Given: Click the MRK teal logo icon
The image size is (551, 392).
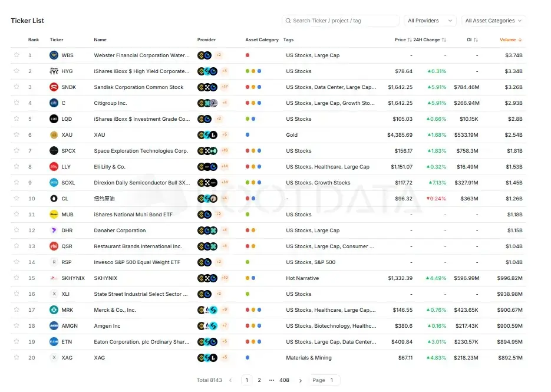Looking at the screenshot, I should pos(54,310).
